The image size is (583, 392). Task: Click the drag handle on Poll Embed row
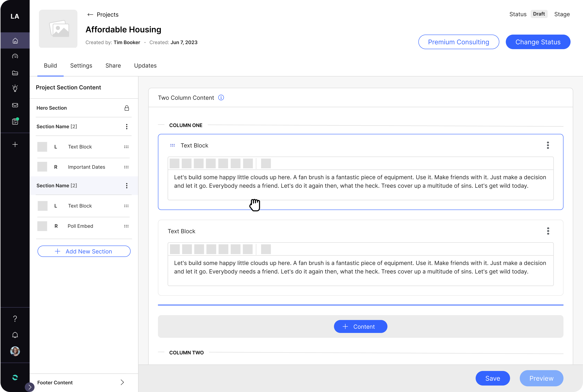click(126, 226)
